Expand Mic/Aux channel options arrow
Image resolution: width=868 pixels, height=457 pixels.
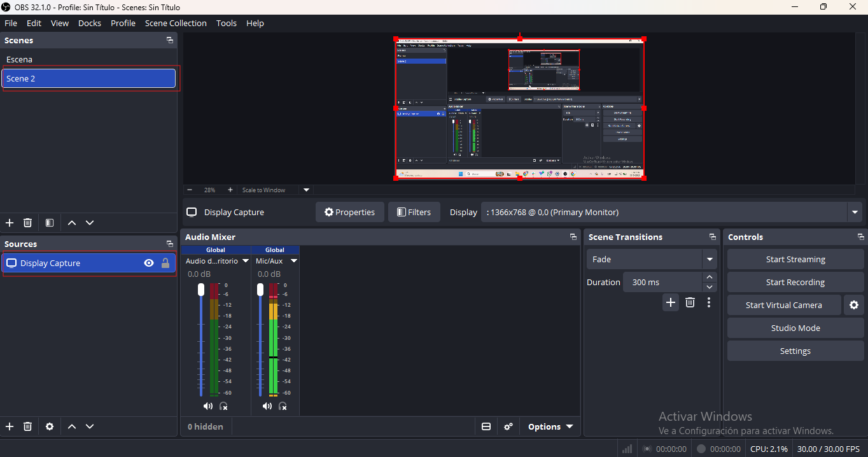294,261
